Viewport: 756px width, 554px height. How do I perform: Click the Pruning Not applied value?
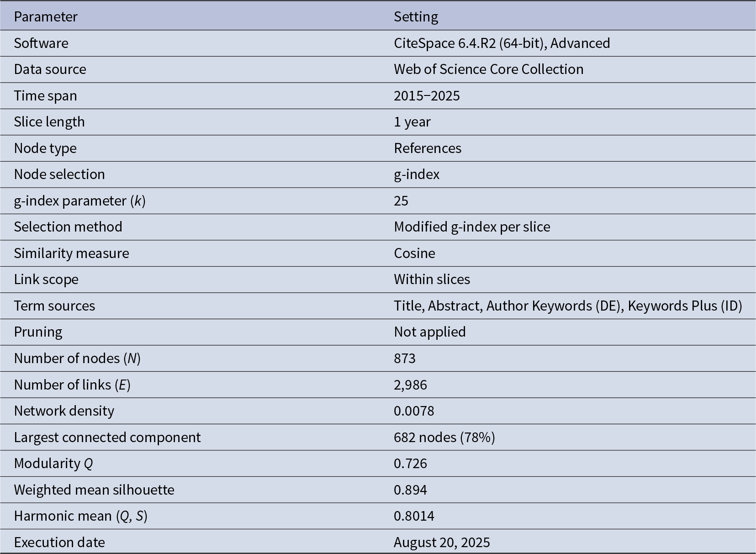(429, 332)
